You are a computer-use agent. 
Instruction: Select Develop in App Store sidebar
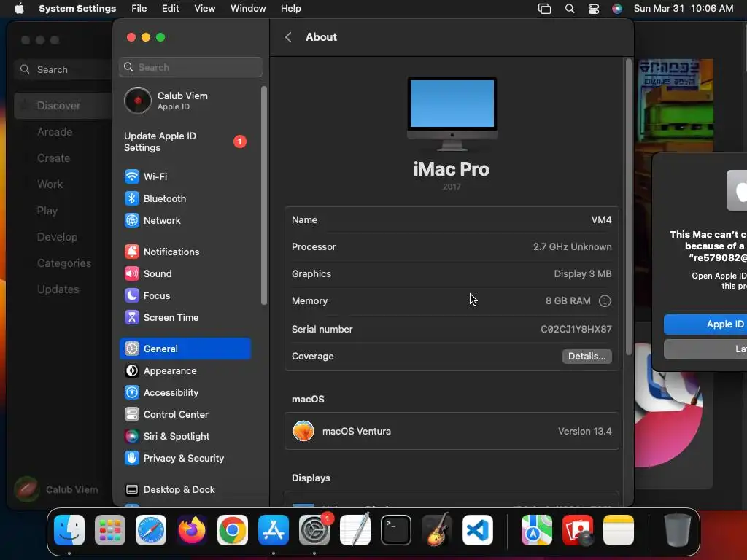(57, 237)
